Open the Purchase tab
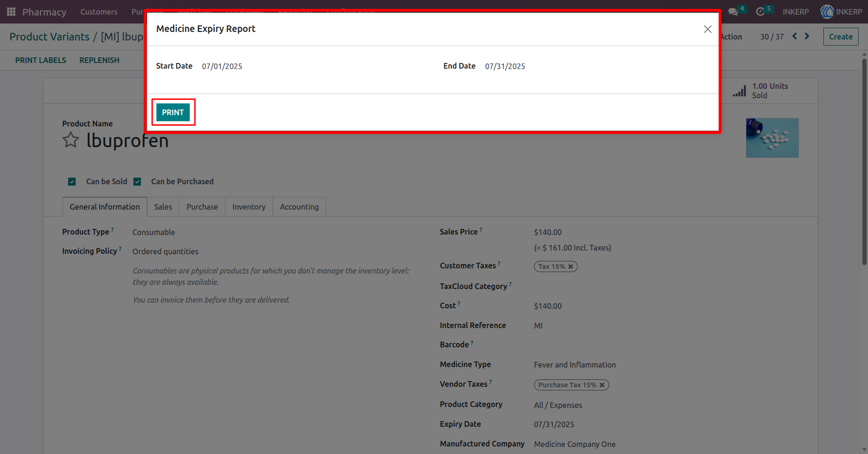The height and width of the screenshot is (454, 868). [202, 207]
